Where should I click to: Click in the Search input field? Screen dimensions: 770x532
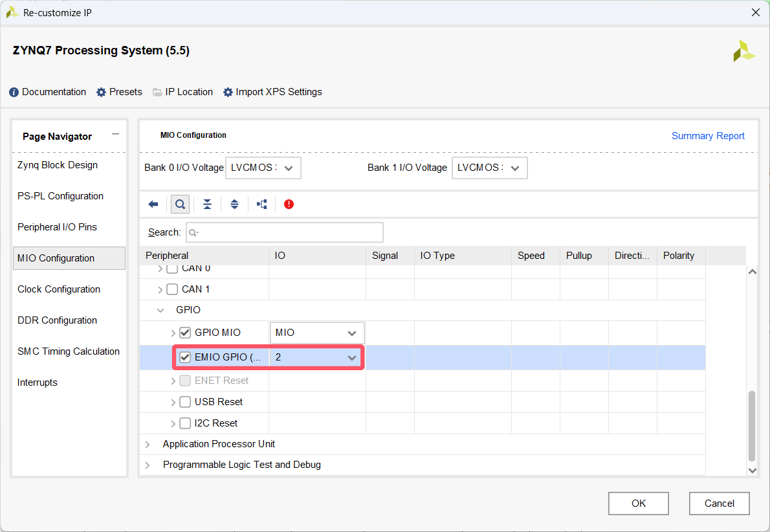click(285, 232)
